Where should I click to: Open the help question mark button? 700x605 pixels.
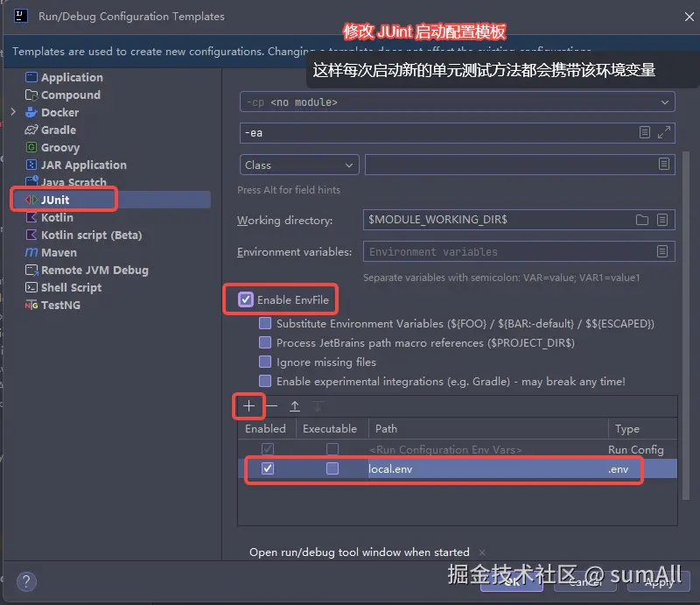[x=26, y=581]
